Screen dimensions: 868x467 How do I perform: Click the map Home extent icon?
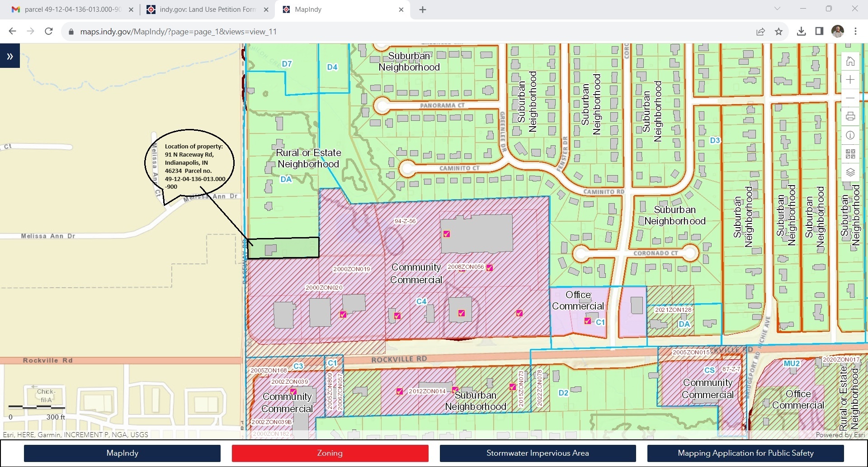point(850,61)
